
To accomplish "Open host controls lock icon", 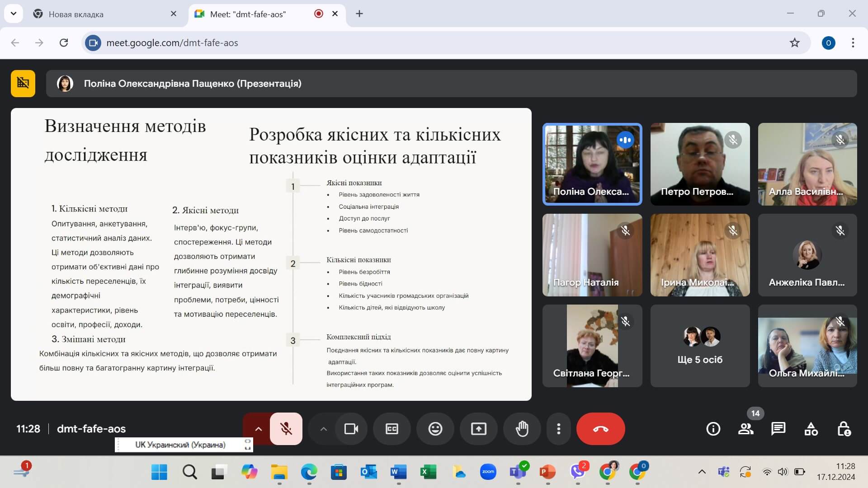I will coord(844,429).
